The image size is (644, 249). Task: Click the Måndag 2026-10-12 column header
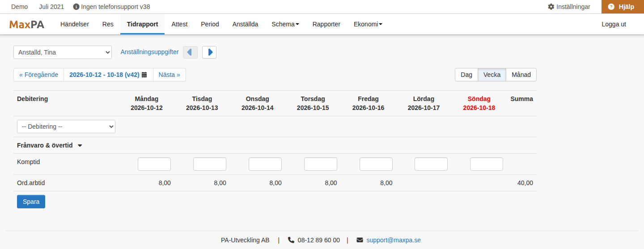tap(147, 103)
